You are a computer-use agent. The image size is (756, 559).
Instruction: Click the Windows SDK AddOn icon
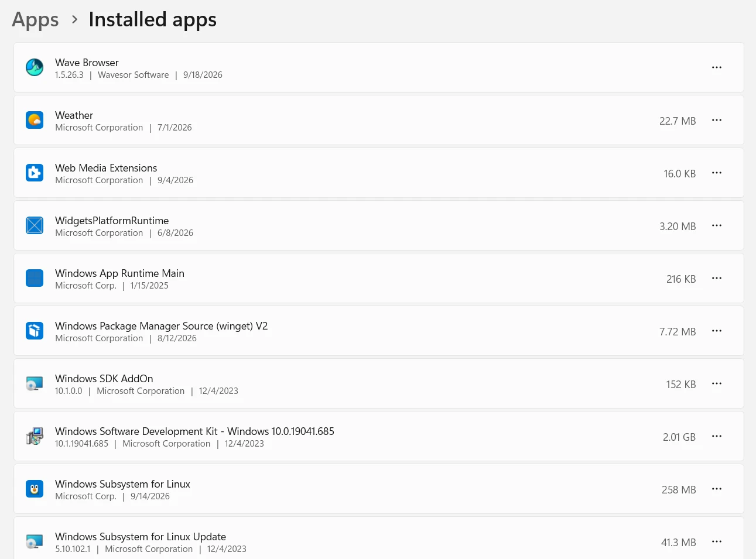coord(35,383)
